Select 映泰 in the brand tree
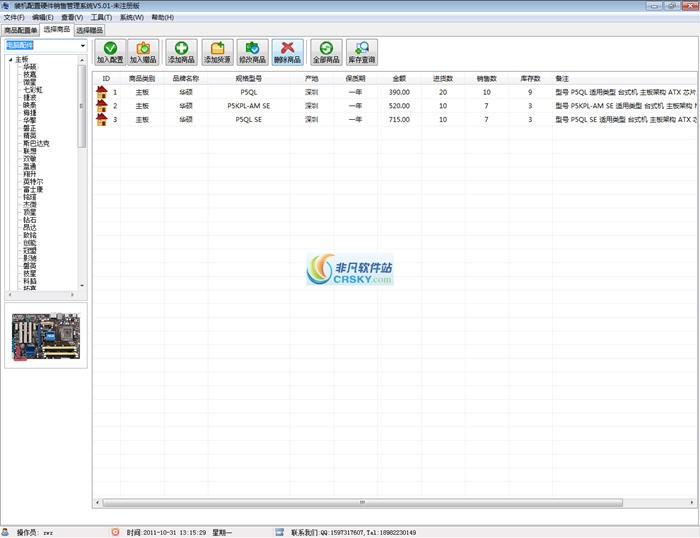Image resolution: width=700 pixels, height=538 pixels. pyautogui.click(x=29, y=105)
